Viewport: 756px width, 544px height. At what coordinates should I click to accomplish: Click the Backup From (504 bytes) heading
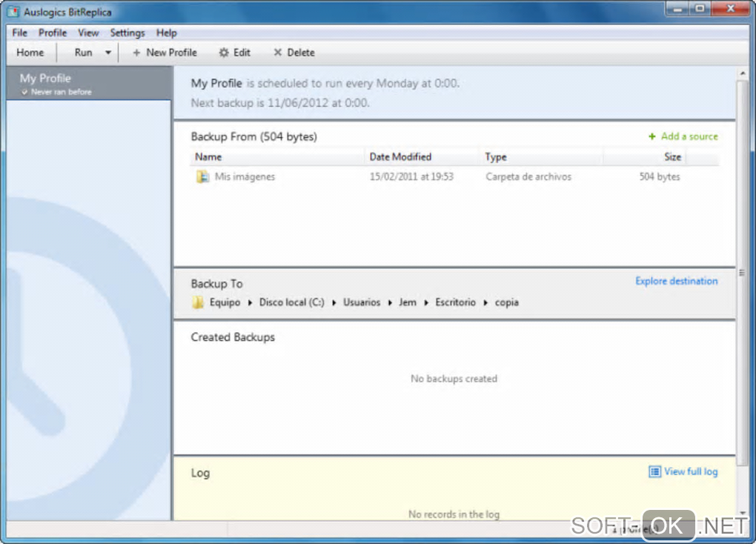point(254,136)
